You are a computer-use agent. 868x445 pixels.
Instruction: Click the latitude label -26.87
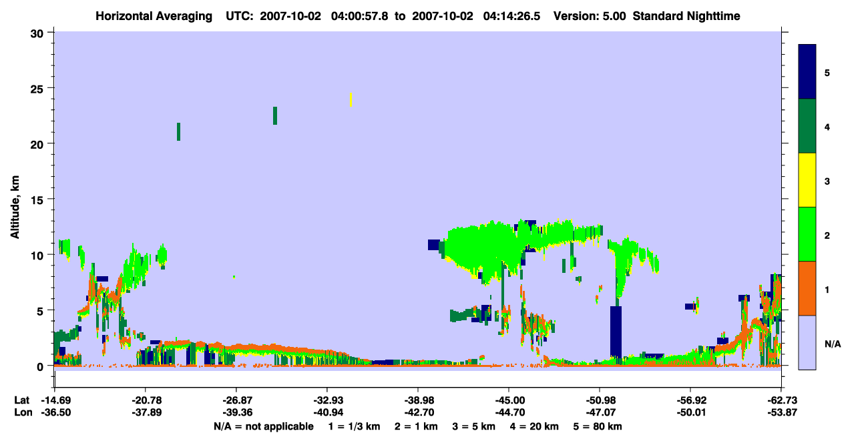[x=236, y=400]
